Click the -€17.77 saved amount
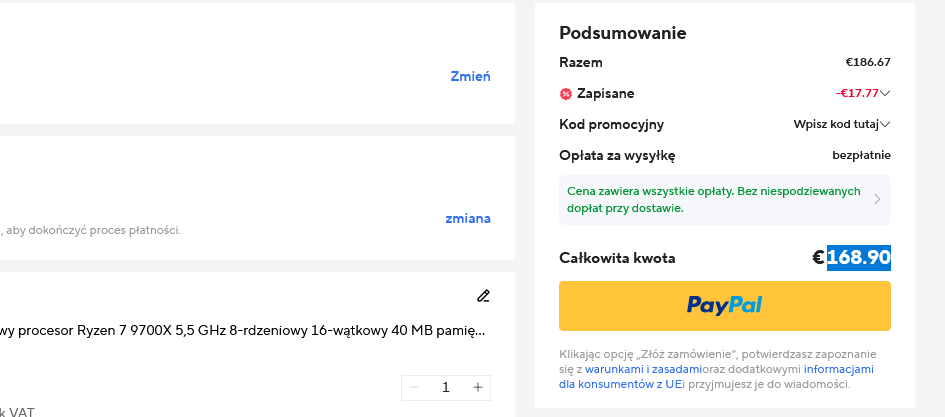The image size is (945, 417). click(x=857, y=93)
